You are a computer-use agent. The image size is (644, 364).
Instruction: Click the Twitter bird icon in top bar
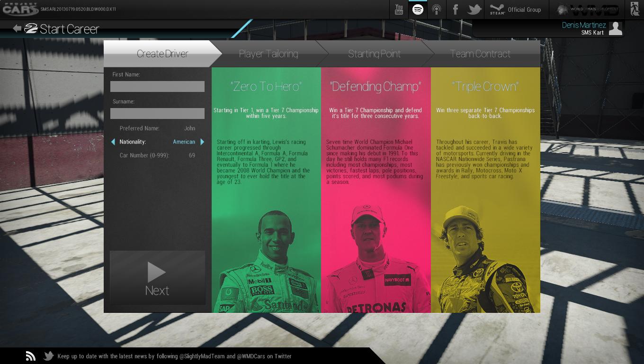pyautogui.click(x=474, y=9)
